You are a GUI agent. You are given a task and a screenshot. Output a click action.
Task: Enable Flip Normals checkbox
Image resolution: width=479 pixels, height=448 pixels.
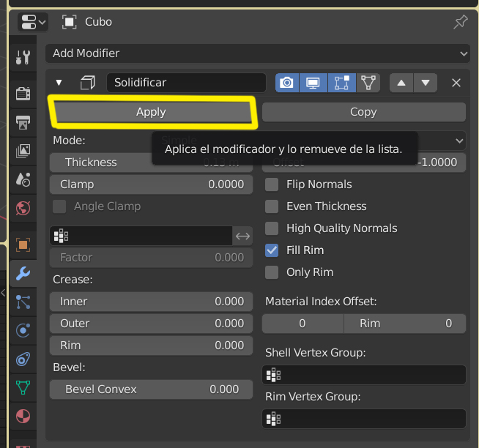tap(272, 184)
